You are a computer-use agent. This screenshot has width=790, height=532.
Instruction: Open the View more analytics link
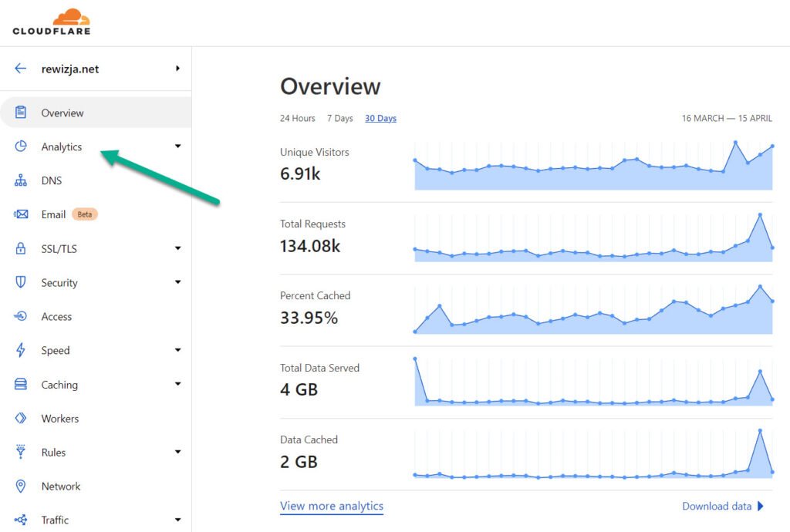(332, 506)
